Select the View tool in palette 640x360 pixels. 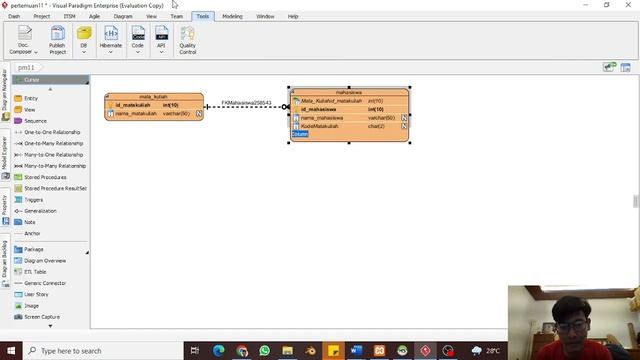click(29, 110)
